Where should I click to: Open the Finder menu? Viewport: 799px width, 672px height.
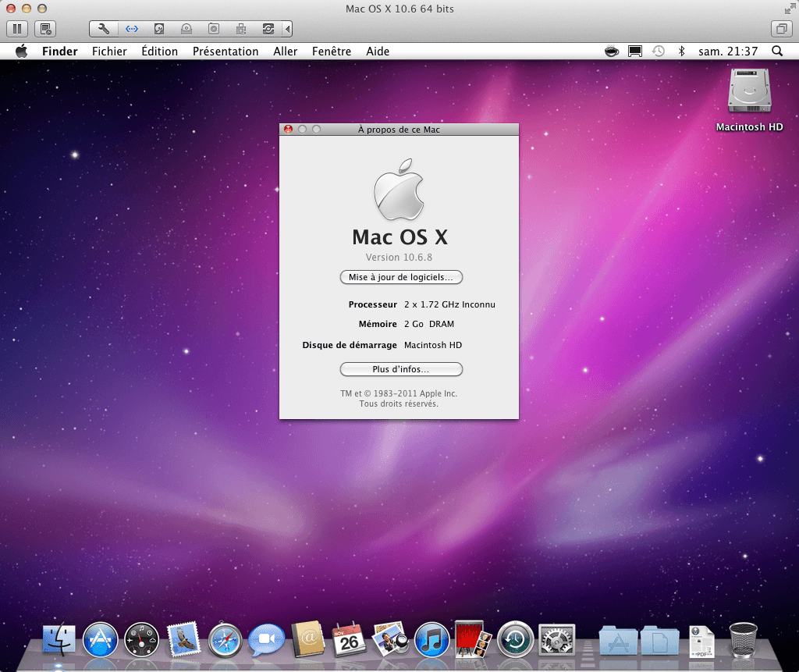59,52
